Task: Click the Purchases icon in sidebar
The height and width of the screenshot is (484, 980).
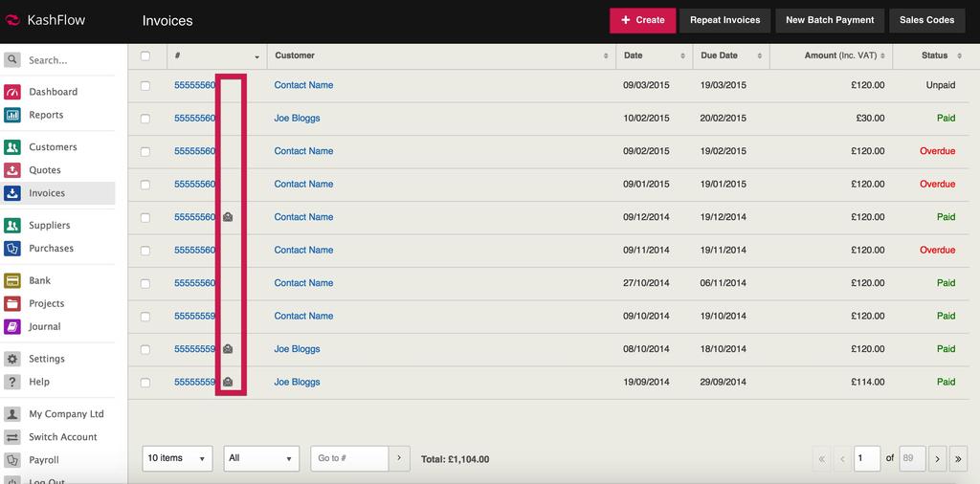Action: pyautogui.click(x=12, y=248)
